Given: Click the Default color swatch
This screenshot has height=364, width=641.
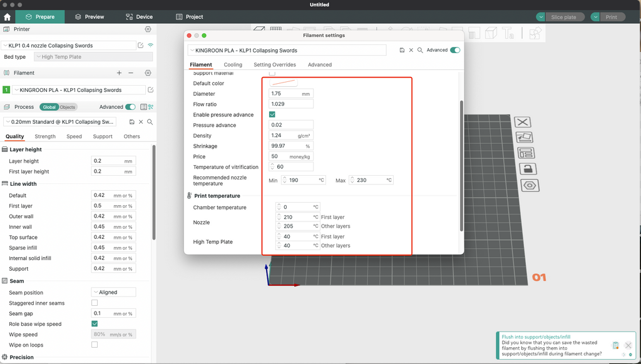Looking at the screenshot, I should [284, 83].
